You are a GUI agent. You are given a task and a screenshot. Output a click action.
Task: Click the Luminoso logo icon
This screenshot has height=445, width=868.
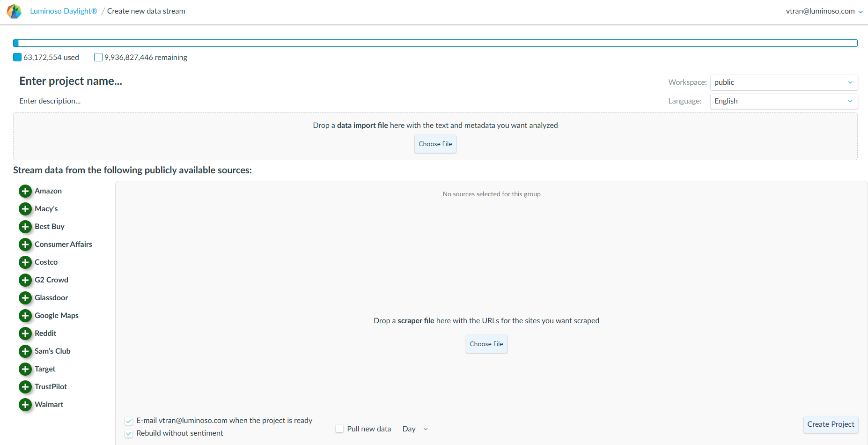click(14, 11)
